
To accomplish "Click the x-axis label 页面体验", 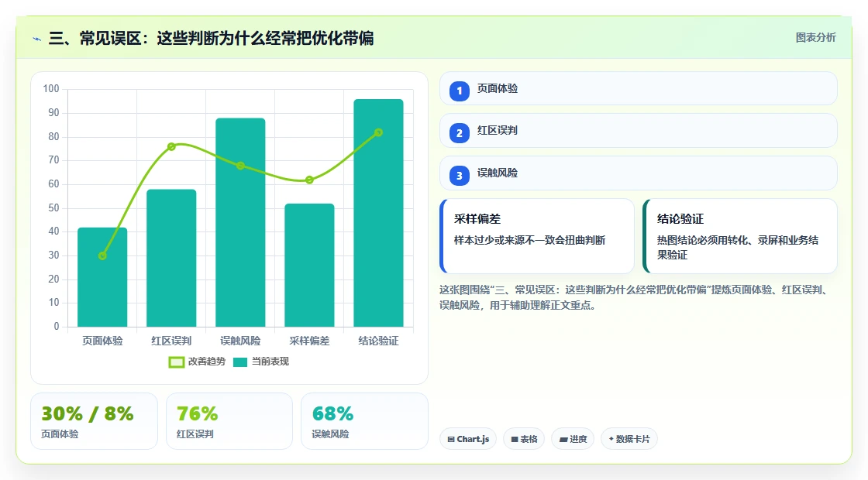I will pyautogui.click(x=102, y=341).
